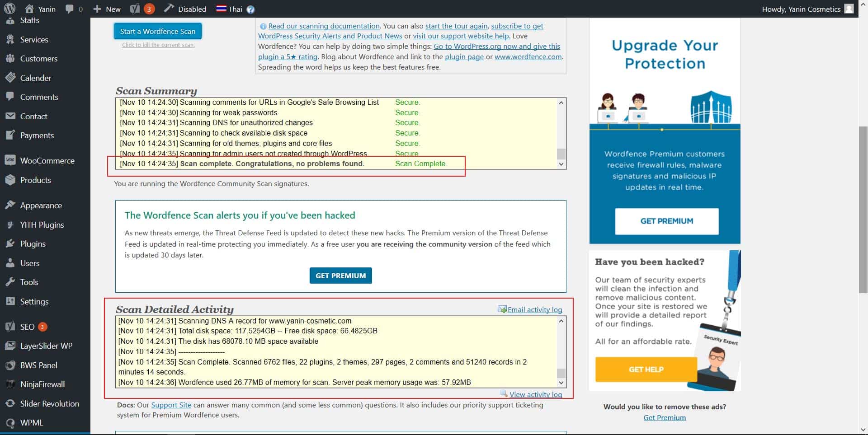868x435 pixels.
Task: Click GET PREMIUM in scan alerts box
Action: tap(340, 276)
